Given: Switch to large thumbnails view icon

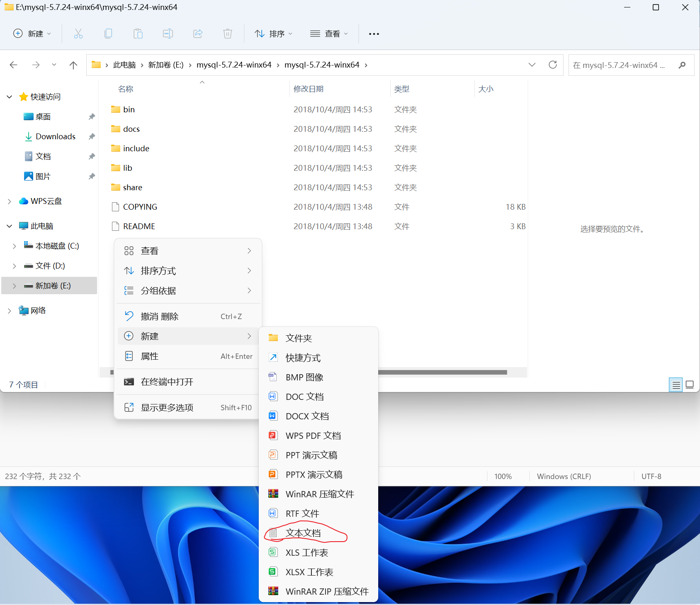Looking at the screenshot, I should [x=690, y=385].
